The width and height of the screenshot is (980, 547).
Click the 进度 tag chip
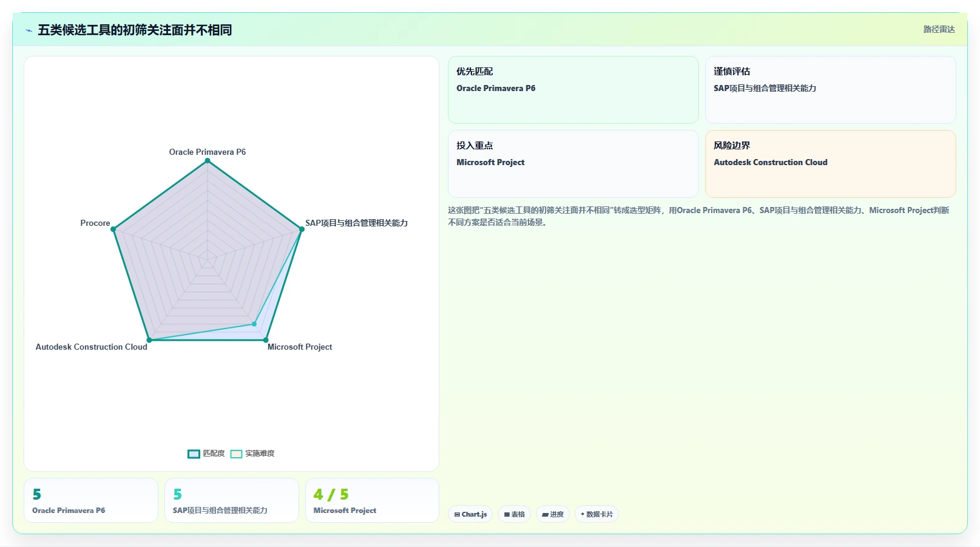tap(553, 514)
